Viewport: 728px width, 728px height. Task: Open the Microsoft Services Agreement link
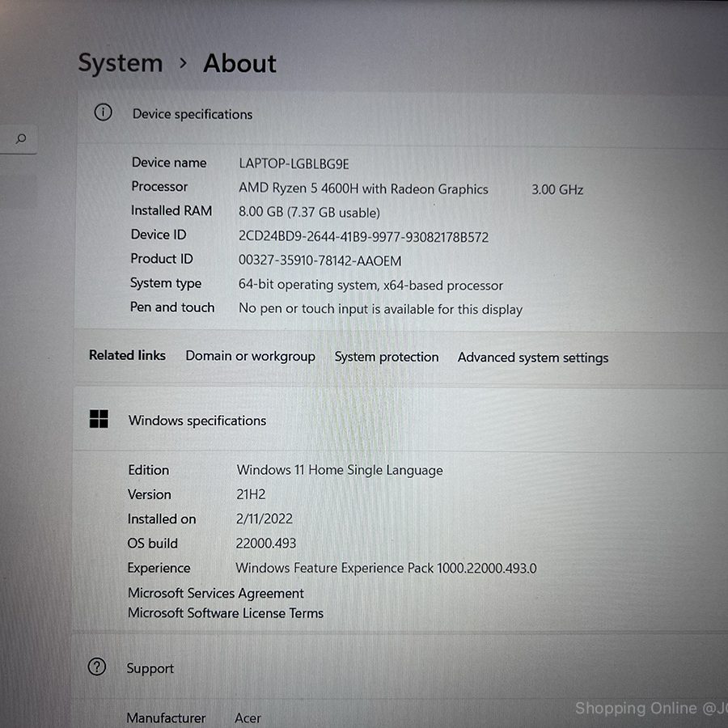click(x=216, y=593)
